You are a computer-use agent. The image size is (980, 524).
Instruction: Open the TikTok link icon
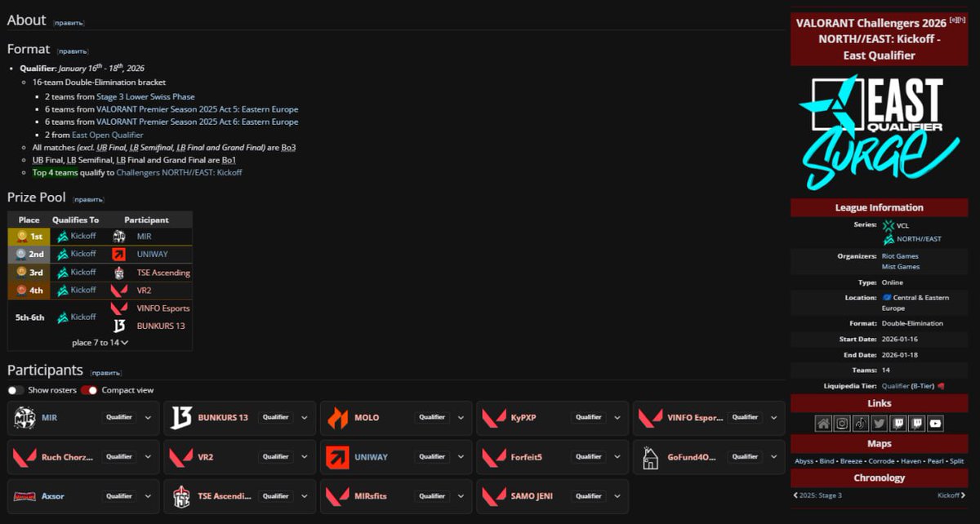tap(861, 423)
